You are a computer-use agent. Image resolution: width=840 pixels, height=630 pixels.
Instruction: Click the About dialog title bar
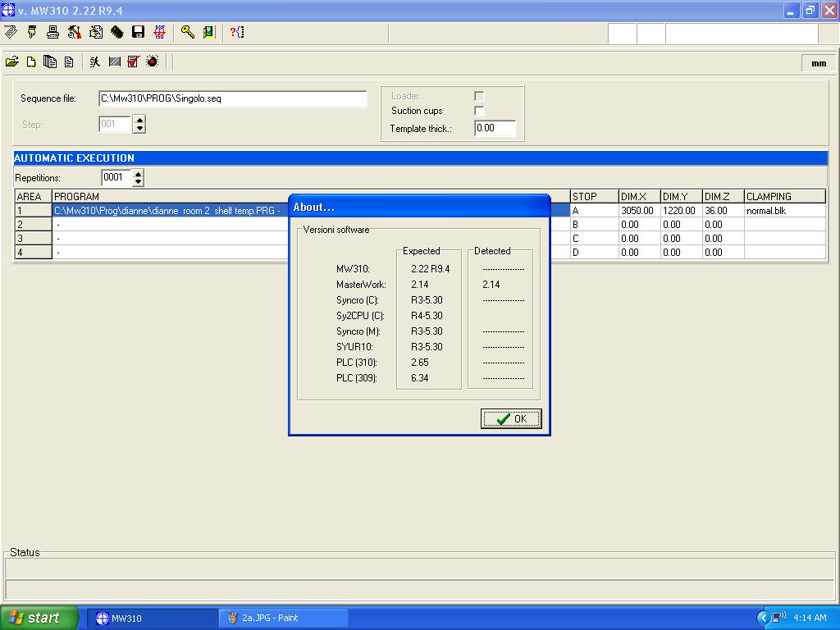point(419,207)
